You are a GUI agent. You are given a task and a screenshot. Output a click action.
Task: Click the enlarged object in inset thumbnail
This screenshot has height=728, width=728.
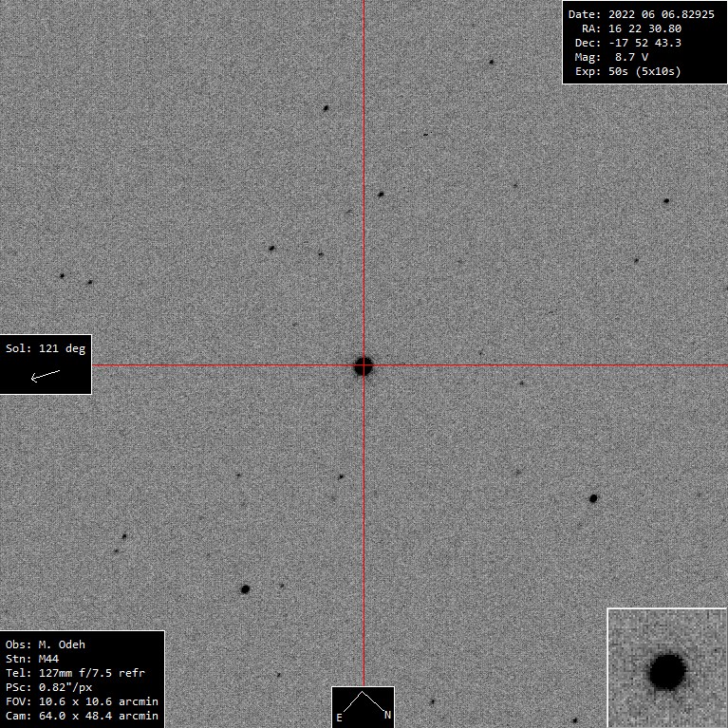[x=667, y=671]
